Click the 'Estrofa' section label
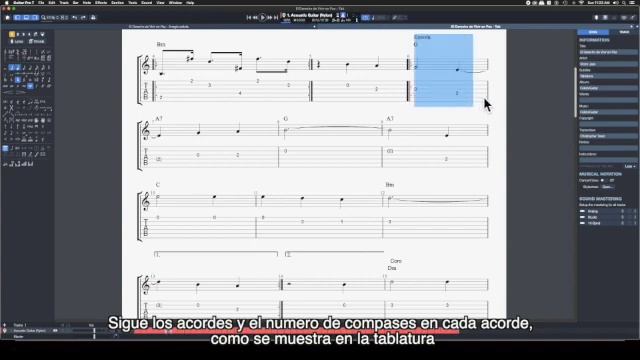The image size is (640, 360). (422, 37)
